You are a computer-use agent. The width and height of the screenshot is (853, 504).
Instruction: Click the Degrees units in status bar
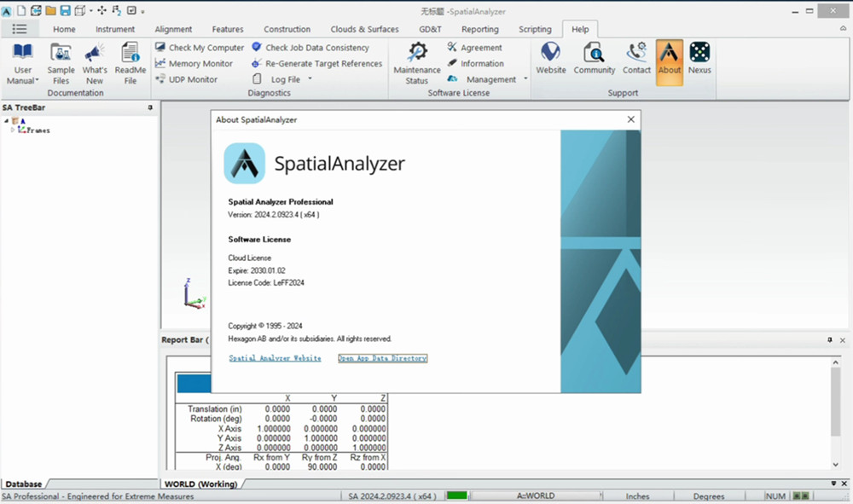pos(708,495)
